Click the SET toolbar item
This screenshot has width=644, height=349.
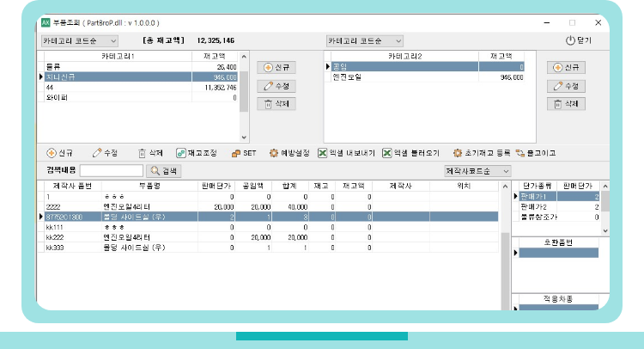(244, 153)
